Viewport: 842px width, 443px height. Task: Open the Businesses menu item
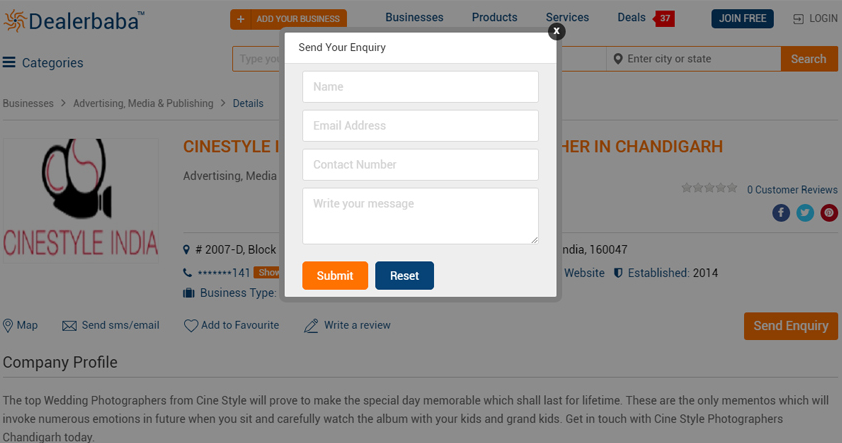[414, 18]
